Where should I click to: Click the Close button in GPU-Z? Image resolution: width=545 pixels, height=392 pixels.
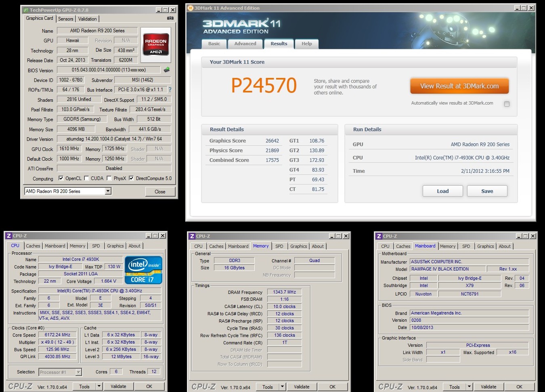coord(160,191)
